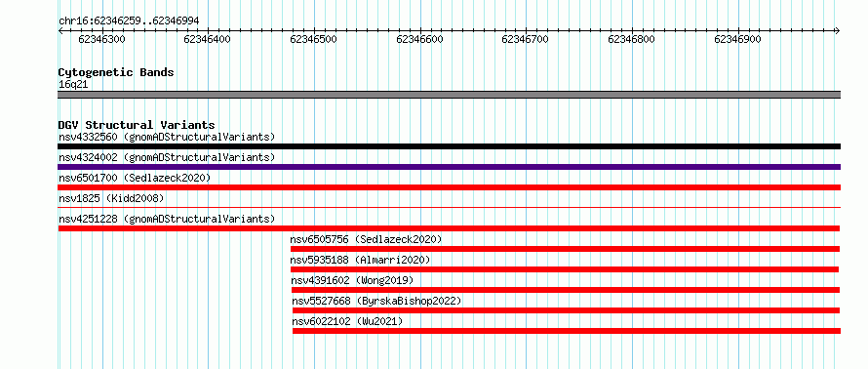
Task: Open nsv6505756 Sedlazeck2020 label
Action: click(366, 239)
